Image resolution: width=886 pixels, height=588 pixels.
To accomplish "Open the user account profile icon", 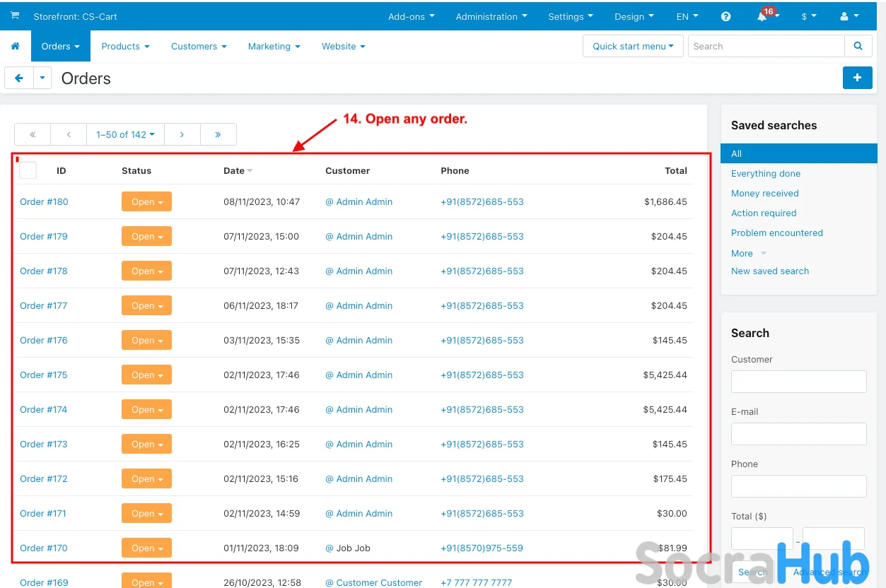I will 844,16.
